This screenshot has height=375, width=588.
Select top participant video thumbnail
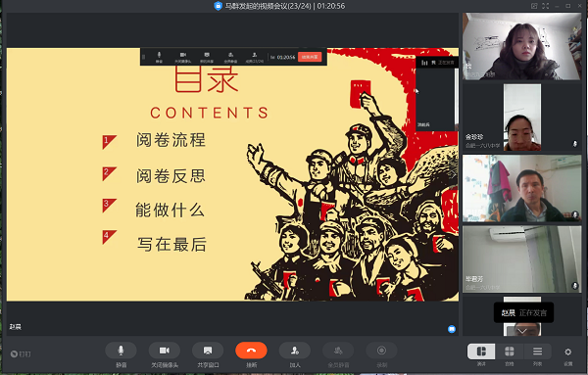click(522, 46)
